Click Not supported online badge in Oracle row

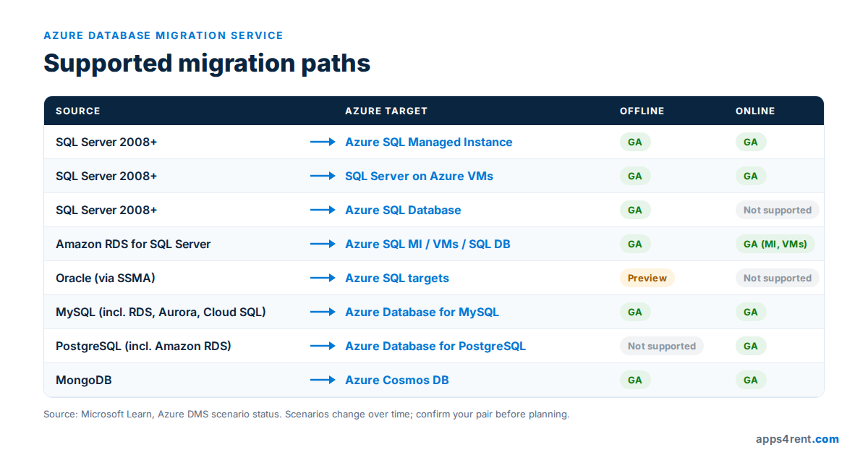[x=778, y=278]
